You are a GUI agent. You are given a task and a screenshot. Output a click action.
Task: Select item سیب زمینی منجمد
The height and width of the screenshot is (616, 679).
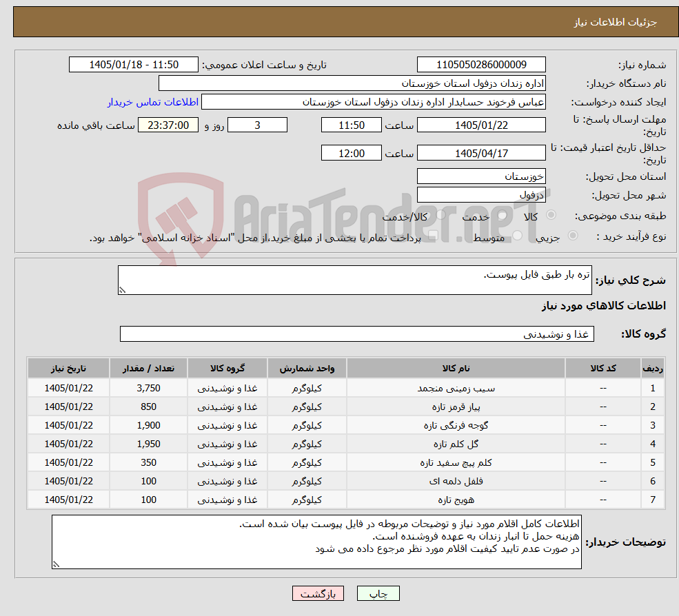[456, 389]
